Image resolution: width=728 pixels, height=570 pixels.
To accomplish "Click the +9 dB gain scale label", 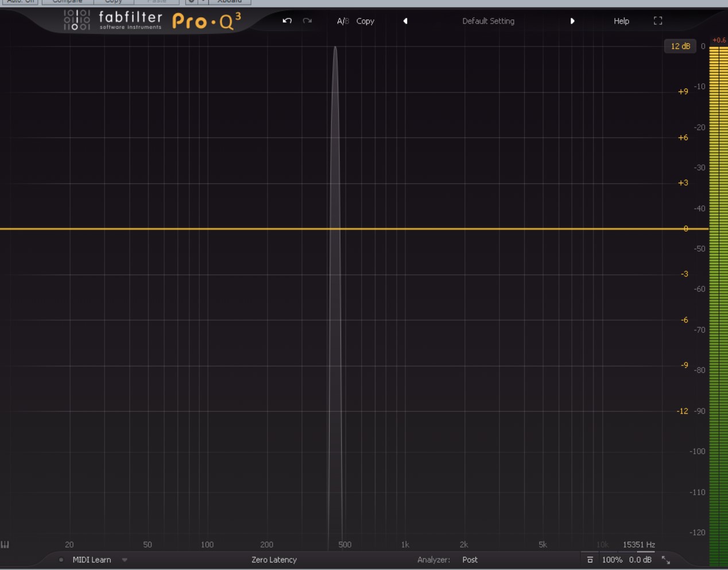I will coord(683,91).
